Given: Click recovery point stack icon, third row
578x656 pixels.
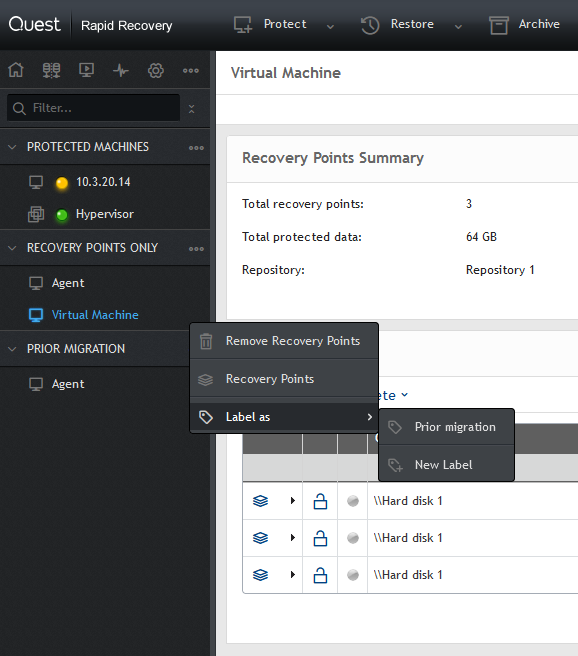Looking at the screenshot, I should (260, 575).
